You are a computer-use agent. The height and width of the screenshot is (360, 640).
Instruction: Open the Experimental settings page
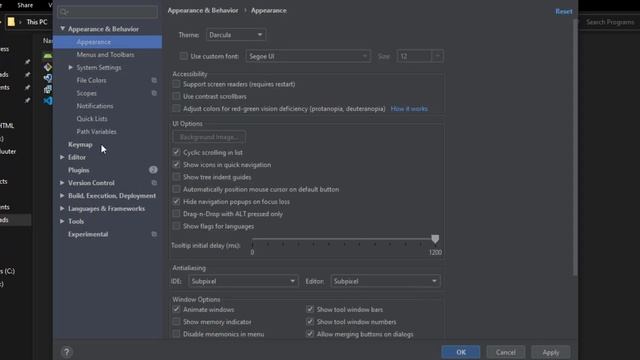point(88,234)
